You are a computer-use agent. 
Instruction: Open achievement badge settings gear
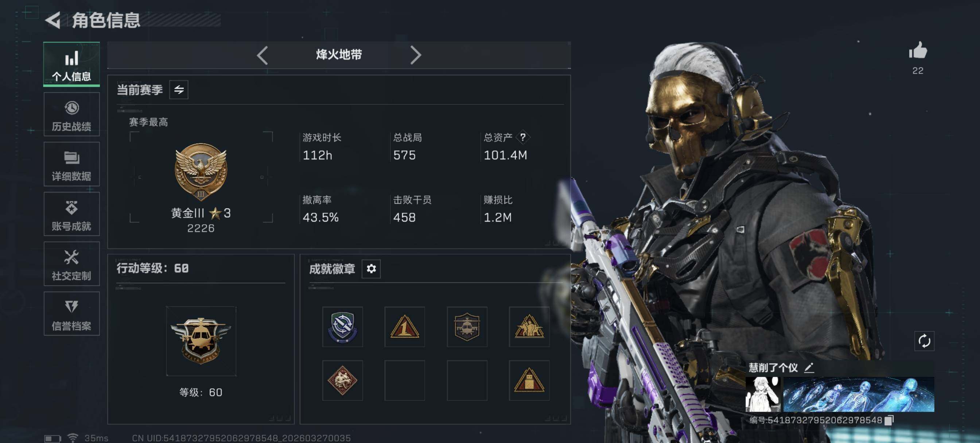[371, 269]
